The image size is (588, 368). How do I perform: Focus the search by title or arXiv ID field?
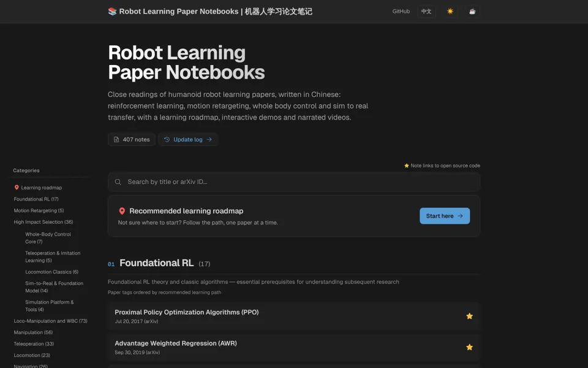294,182
